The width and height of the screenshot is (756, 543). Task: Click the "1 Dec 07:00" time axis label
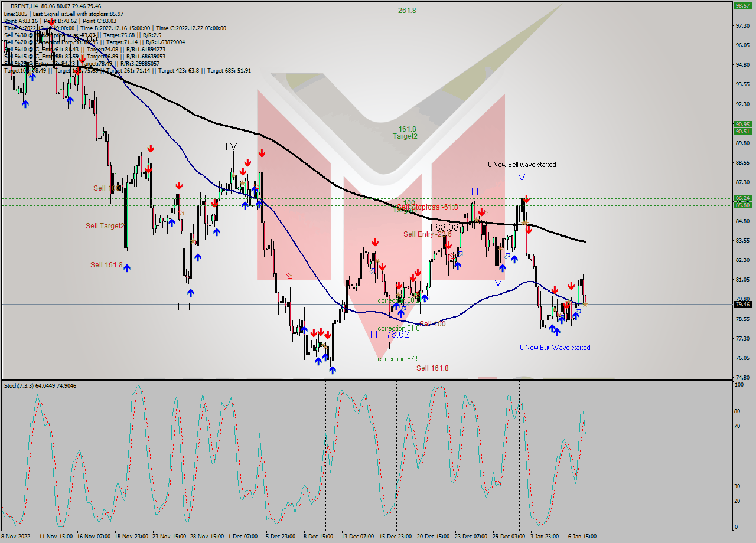click(x=243, y=537)
